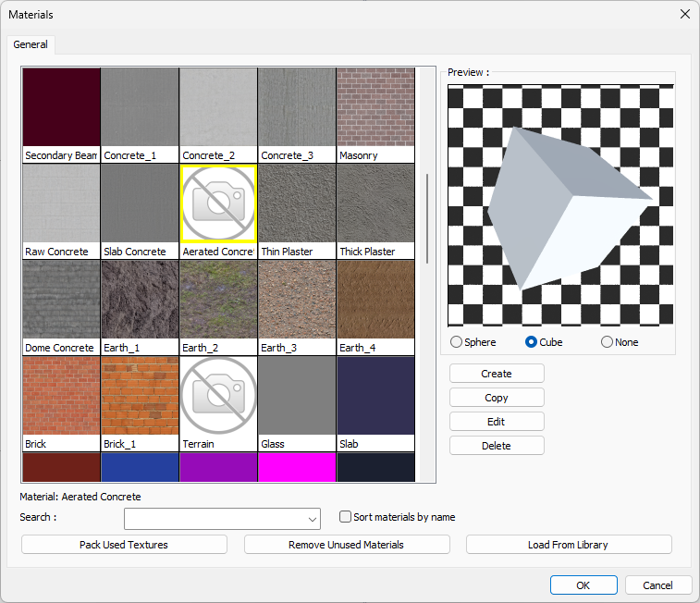Viewport: 700px width, 603px height.
Task: Select the Masonry material thumbnail
Action: tap(375, 108)
